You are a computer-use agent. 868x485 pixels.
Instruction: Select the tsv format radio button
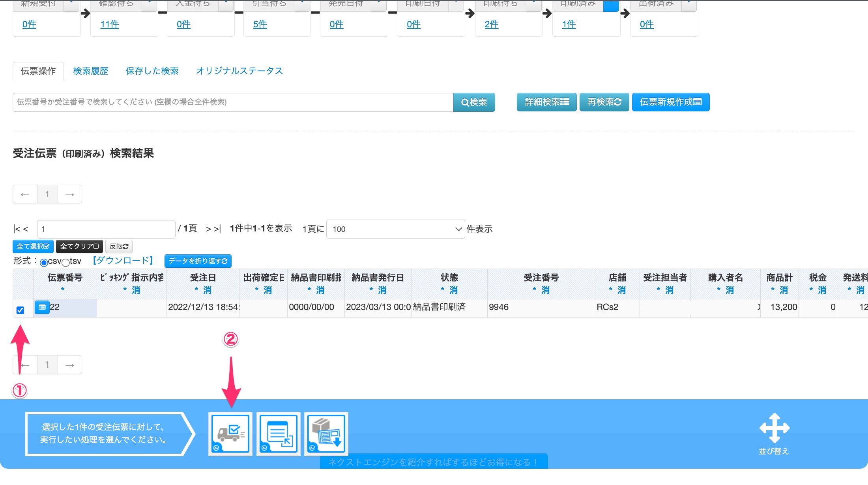(x=66, y=263)
